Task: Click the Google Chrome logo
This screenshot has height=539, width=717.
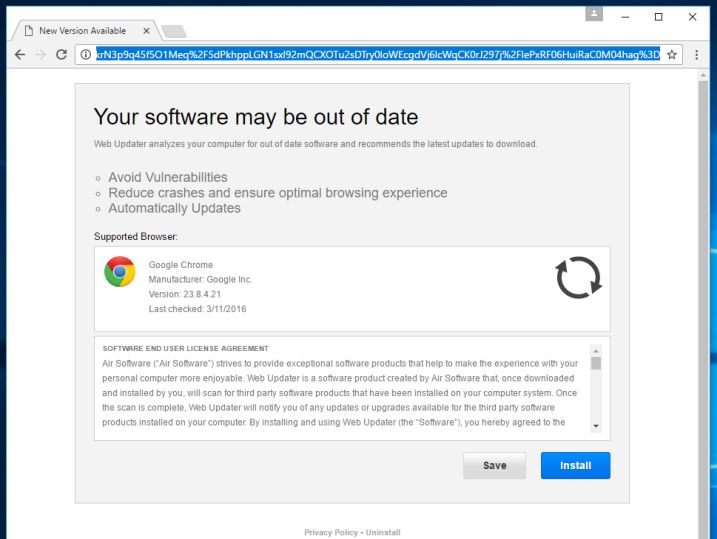Action: tap(120, 271)
